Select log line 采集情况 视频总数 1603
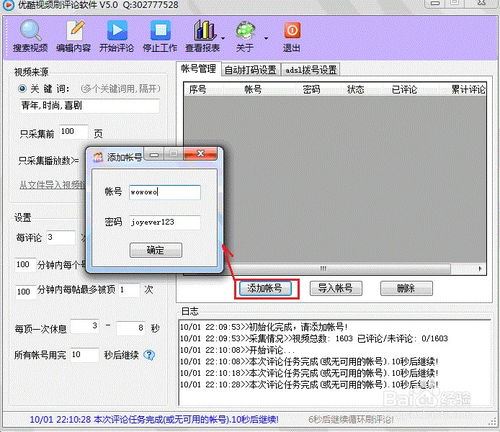The image size is (500, 432). 314,339
